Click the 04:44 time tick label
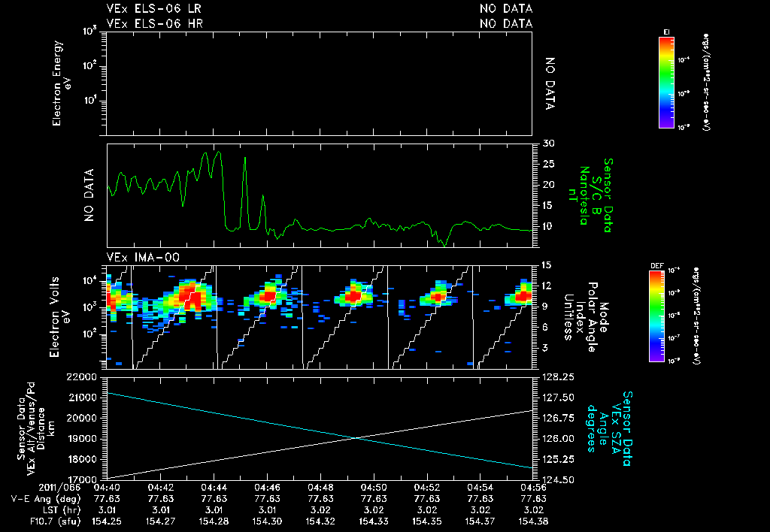 pos(214,488)
